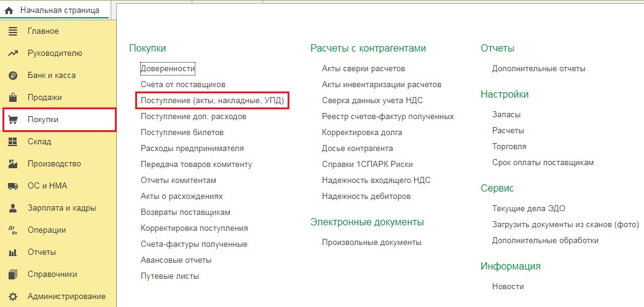Open Расчеты settings
Screen dimensions: 644x307
click(x=508, y=131)
